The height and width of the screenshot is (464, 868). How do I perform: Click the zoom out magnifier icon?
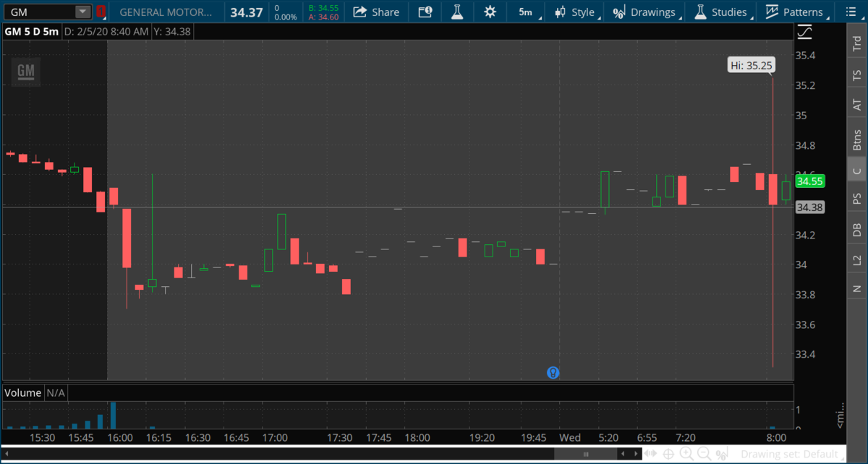point(703,454)
